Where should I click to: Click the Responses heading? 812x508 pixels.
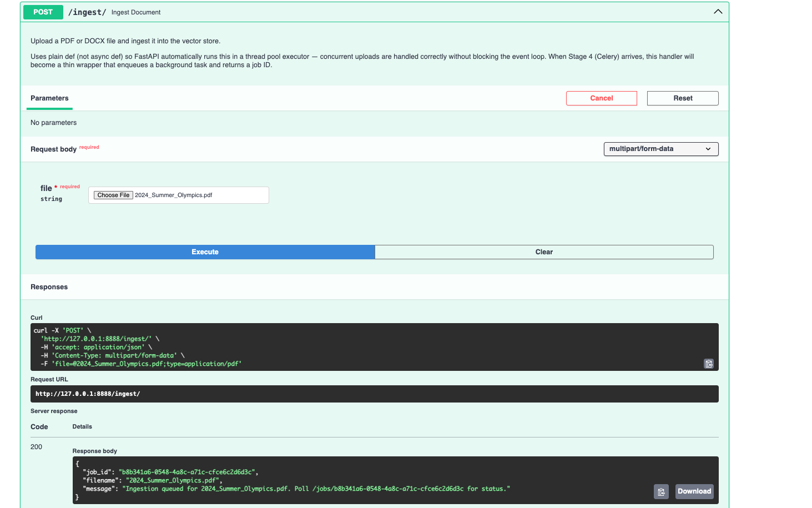[49, 287]
